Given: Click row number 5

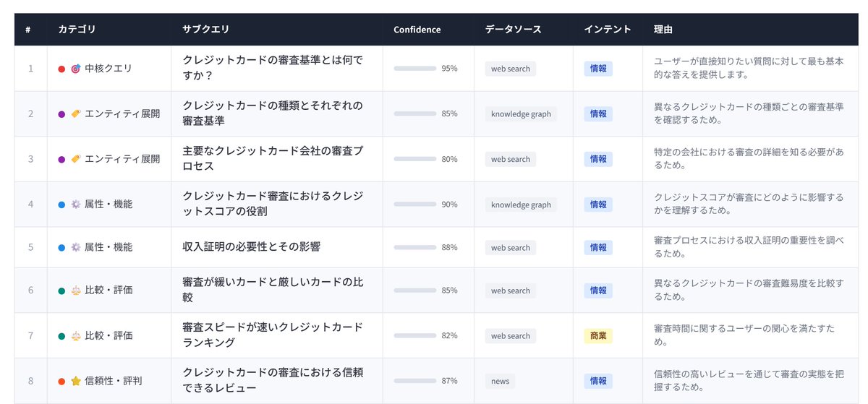Looking at the screenshot, I should [x=30, y=247].
